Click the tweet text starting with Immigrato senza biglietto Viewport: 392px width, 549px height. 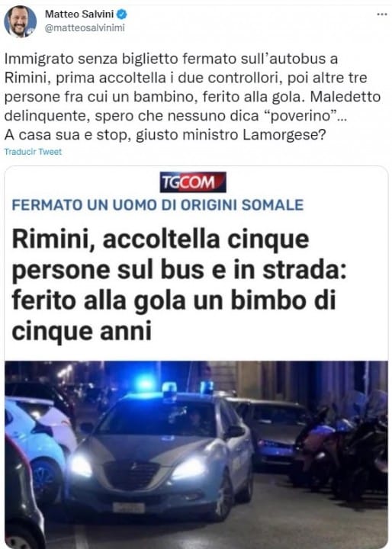(192, 97)
